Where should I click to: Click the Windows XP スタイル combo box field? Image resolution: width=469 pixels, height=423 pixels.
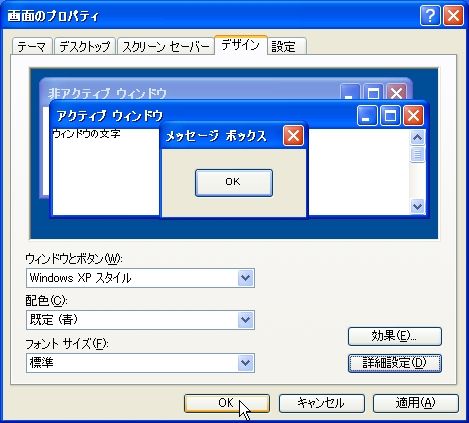(x=140, y=278)
